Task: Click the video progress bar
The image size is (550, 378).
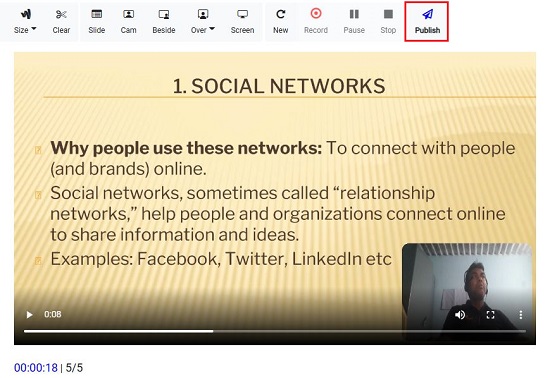Action: 275,331
